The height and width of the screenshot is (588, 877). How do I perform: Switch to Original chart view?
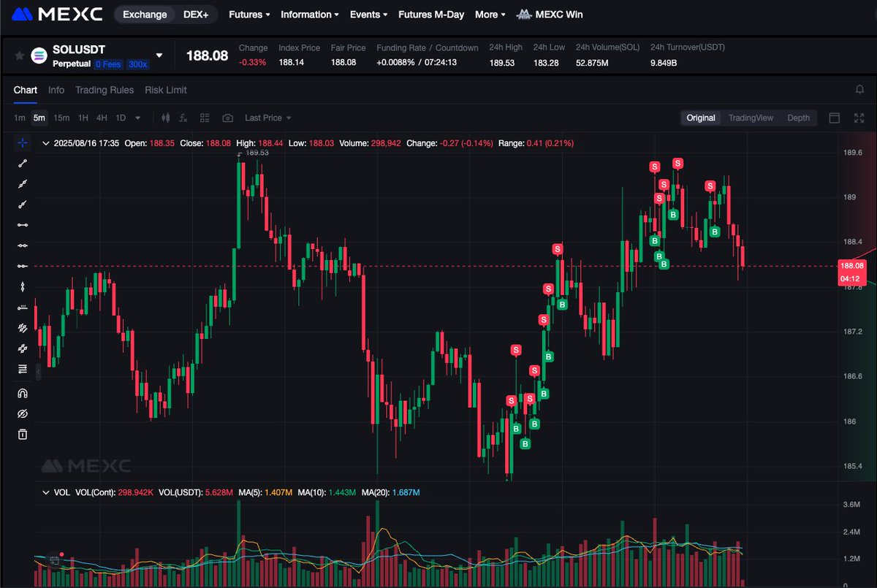click(x=701, y=118)
